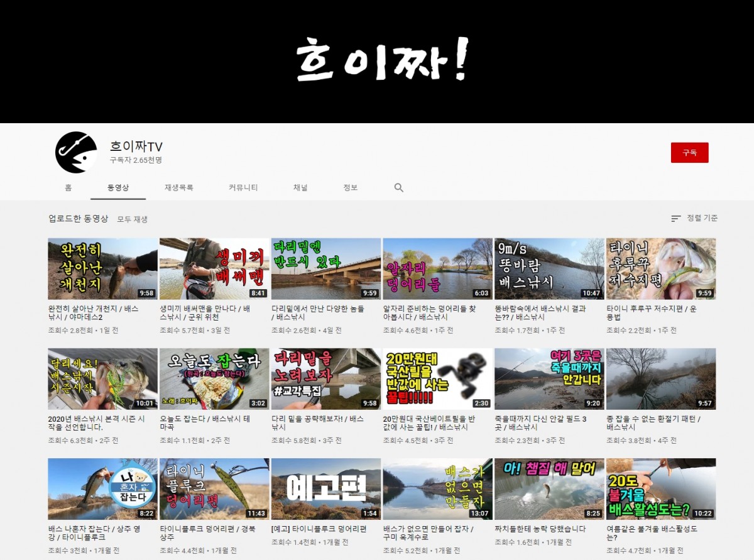This screenshot has height=560, width=754.
Task: Go to the 커뮤니티 tab
Action: point(243,188)
